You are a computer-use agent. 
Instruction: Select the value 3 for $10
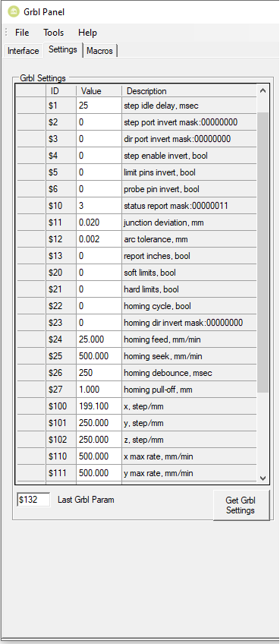[x=99, y=206]
